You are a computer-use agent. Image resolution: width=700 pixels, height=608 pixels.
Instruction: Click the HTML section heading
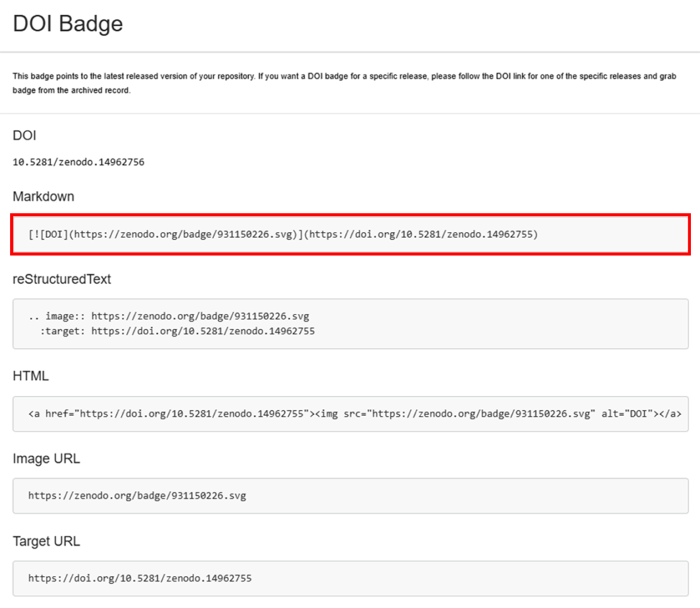click(30, 376)
